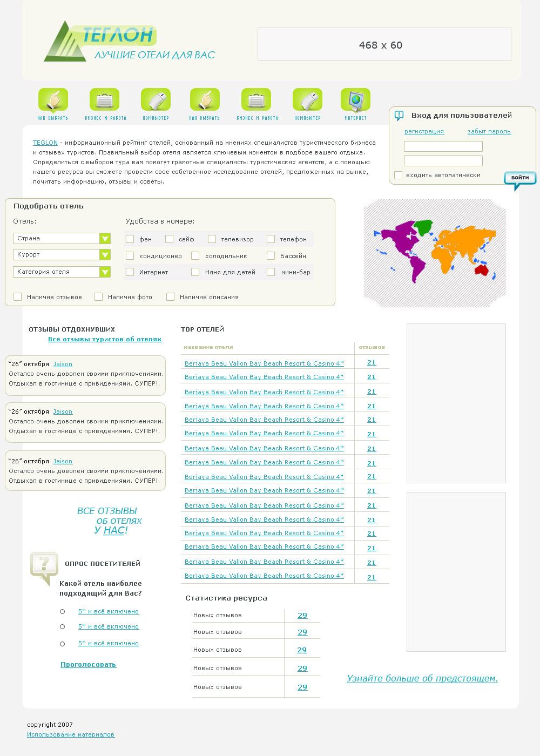Click the 468 x 60 banner placeholder

(384, 44)
